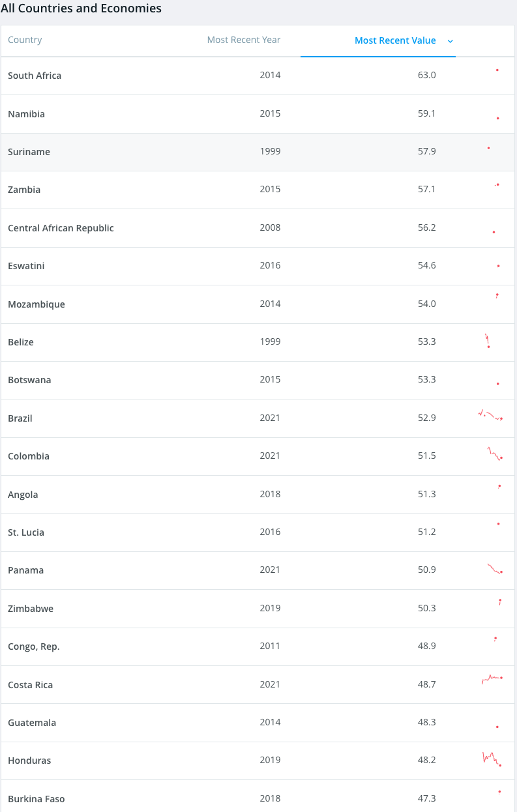Open the Burkina Faso country link
Viewport: 517px width, 812px height.
(x=37, y=799)
